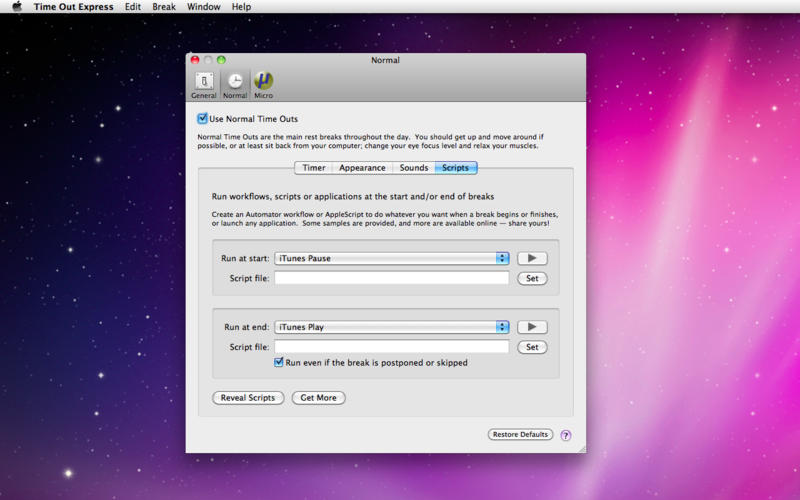
Task: Click the purple help question mark icon
Action: (x=566, y=435)
